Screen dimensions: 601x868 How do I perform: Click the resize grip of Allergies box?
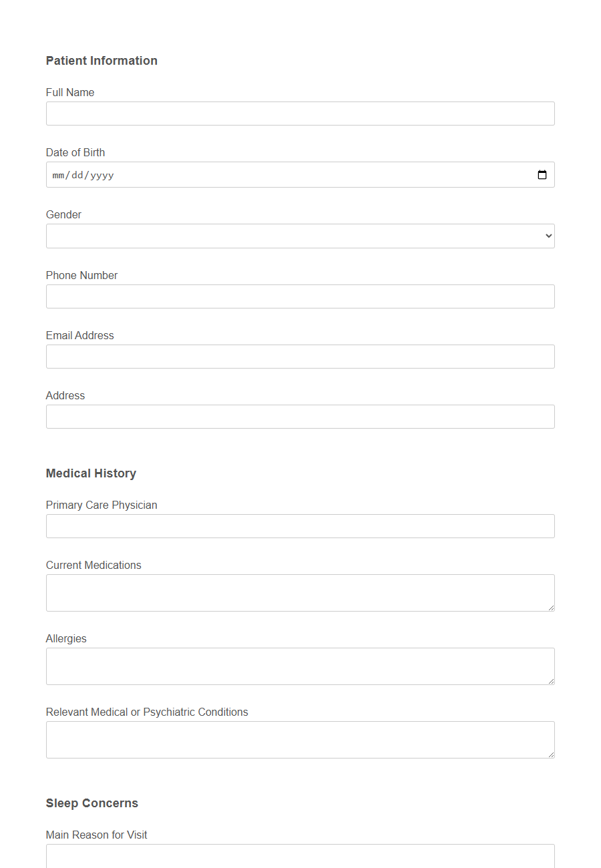click(552, 681)
